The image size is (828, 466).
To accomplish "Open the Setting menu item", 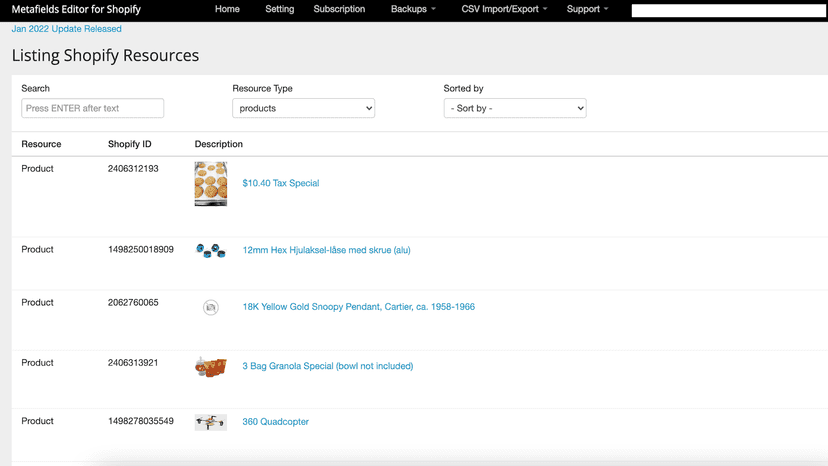I will [x=279, y=9].
